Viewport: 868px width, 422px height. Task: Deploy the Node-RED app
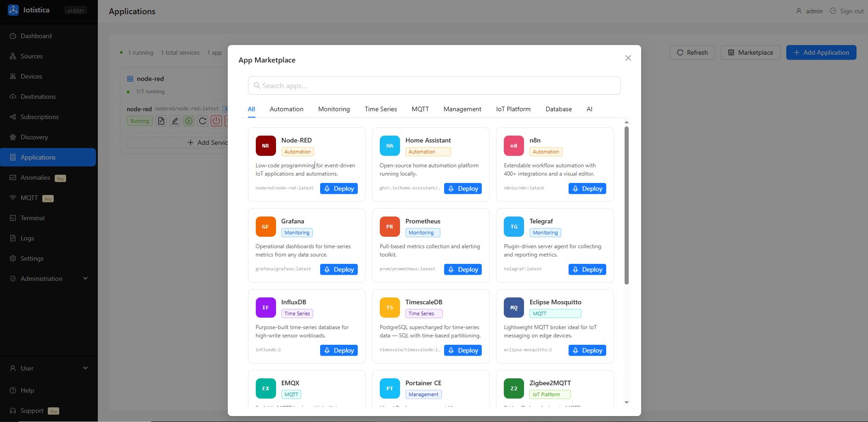coord(339,188)
